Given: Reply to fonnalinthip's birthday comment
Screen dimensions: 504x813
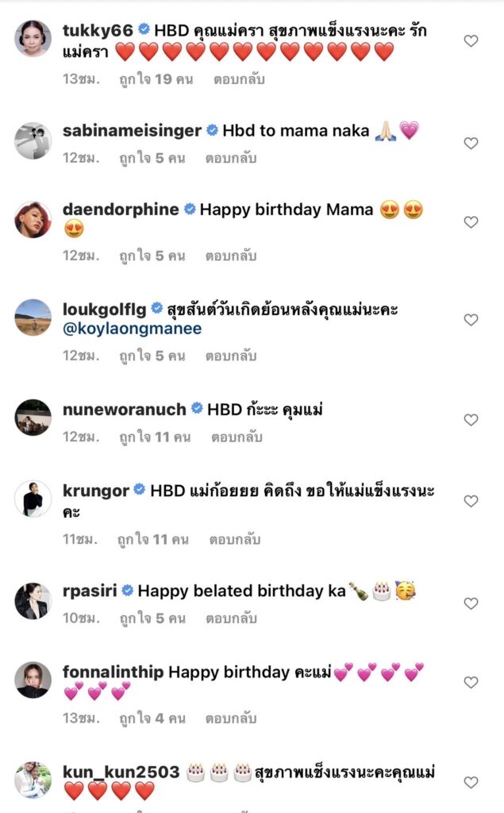Looking at the screenshot, I should pyautogui.click(x=231, y=719).
